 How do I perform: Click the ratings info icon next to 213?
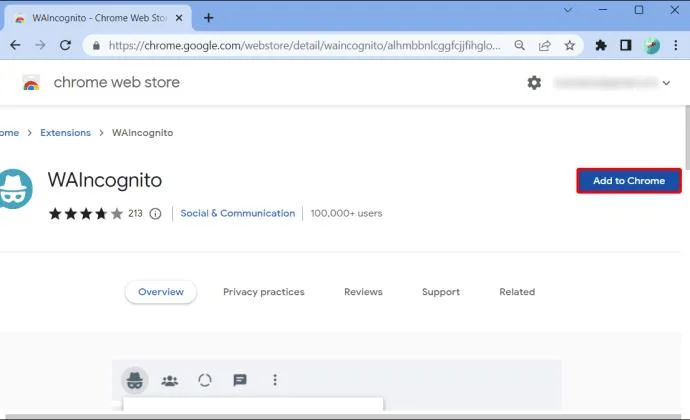pyautogui.click(x=155, y=214)
